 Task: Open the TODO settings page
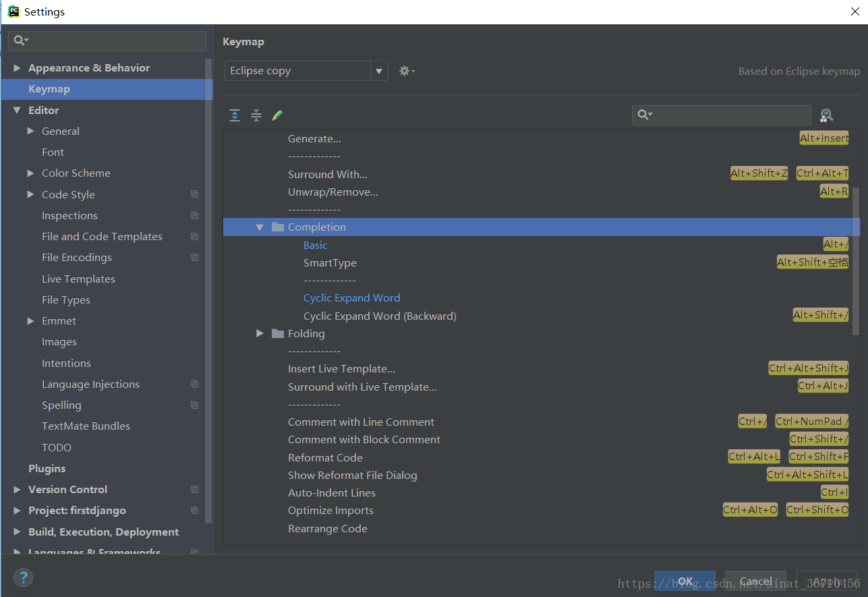click(57, 448)
